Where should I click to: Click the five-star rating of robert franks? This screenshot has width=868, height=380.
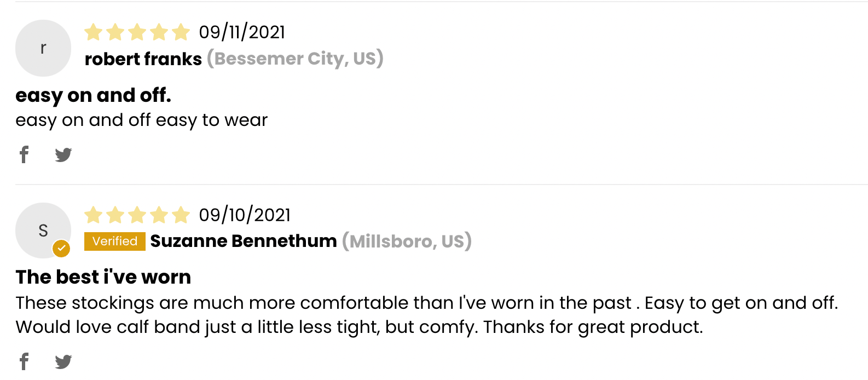(x=137, y=32)
